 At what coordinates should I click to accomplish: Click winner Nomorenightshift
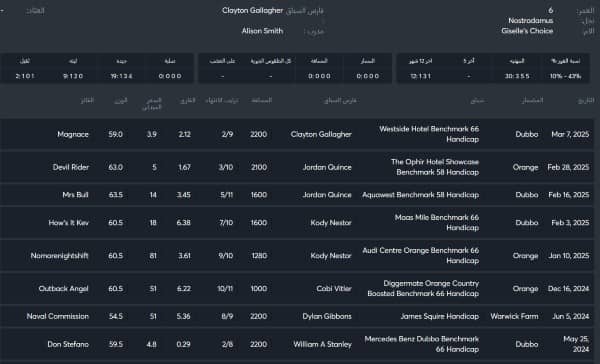[59, 256]
